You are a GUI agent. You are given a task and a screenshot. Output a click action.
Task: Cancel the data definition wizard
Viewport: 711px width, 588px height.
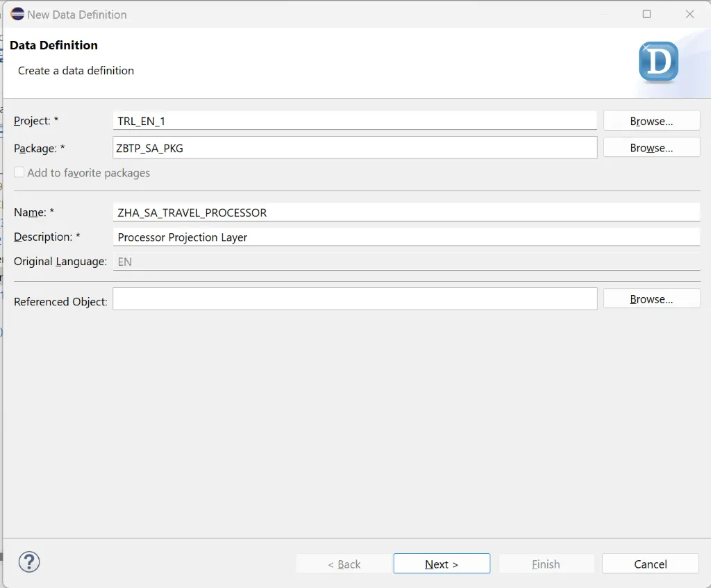(x=650, y=563)
